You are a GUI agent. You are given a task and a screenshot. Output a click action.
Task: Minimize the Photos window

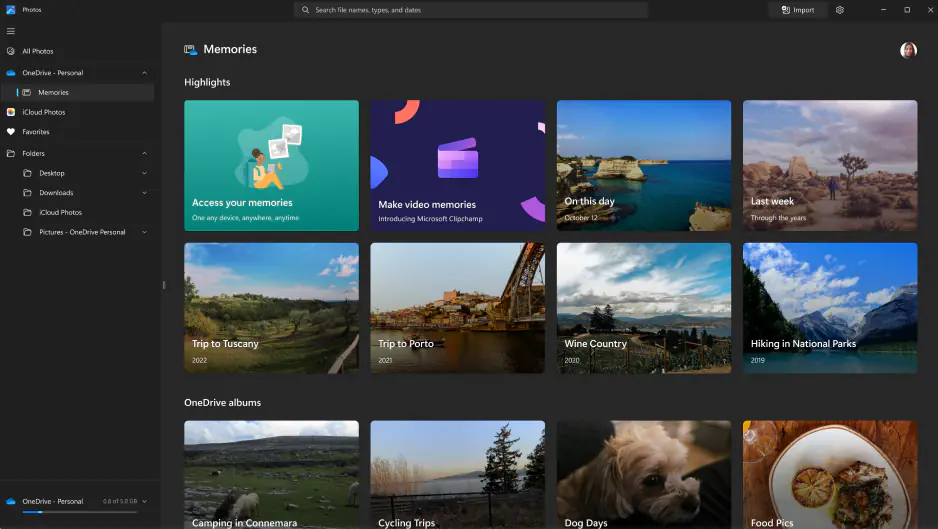pos(883,10)
